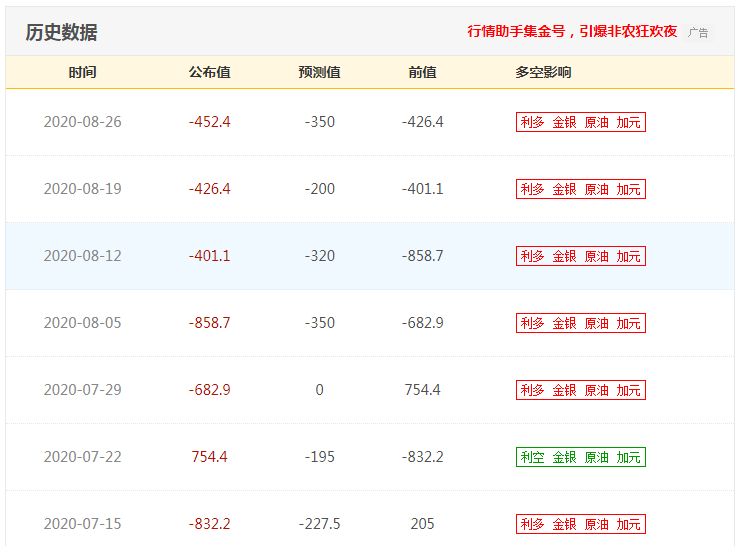This screenshot has width=737, height=546.
Task: Click forecast value -200
Action: point(319,188)
